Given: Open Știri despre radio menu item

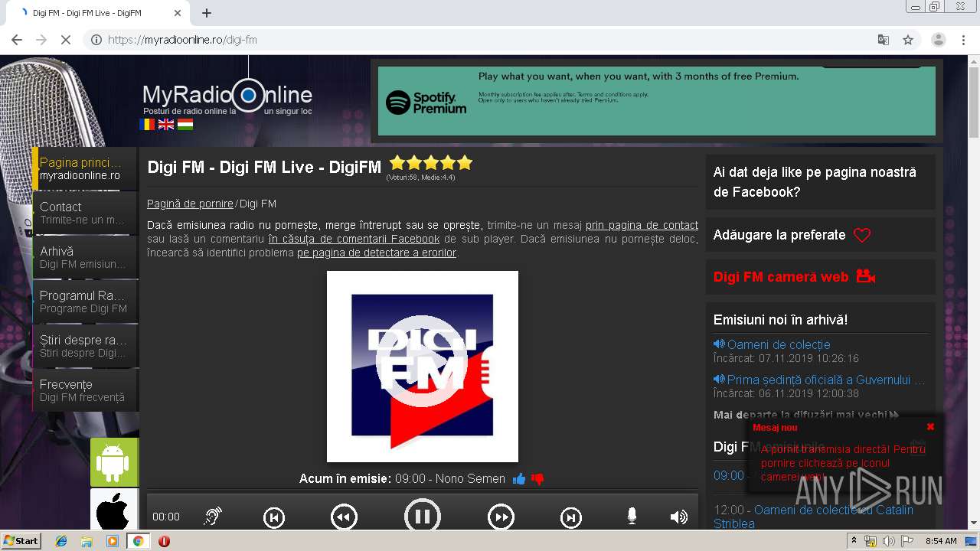Looking at the screenshot, I should tap(85, 346).
